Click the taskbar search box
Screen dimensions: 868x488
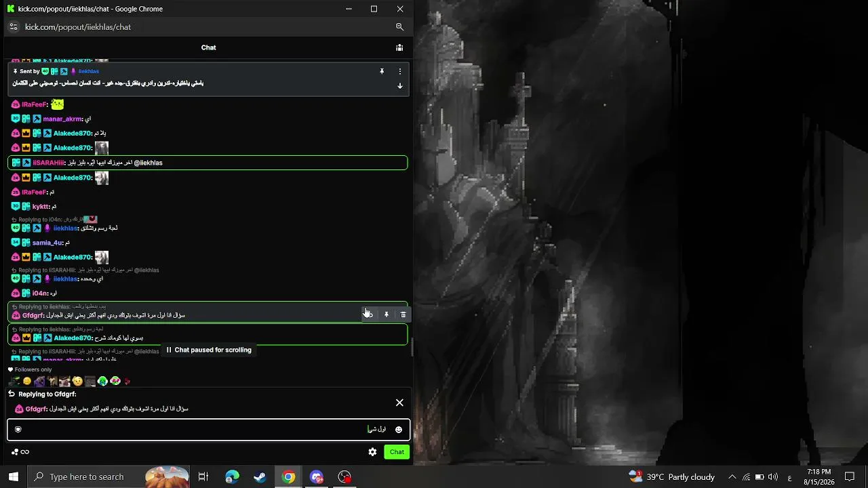[109, 476]
